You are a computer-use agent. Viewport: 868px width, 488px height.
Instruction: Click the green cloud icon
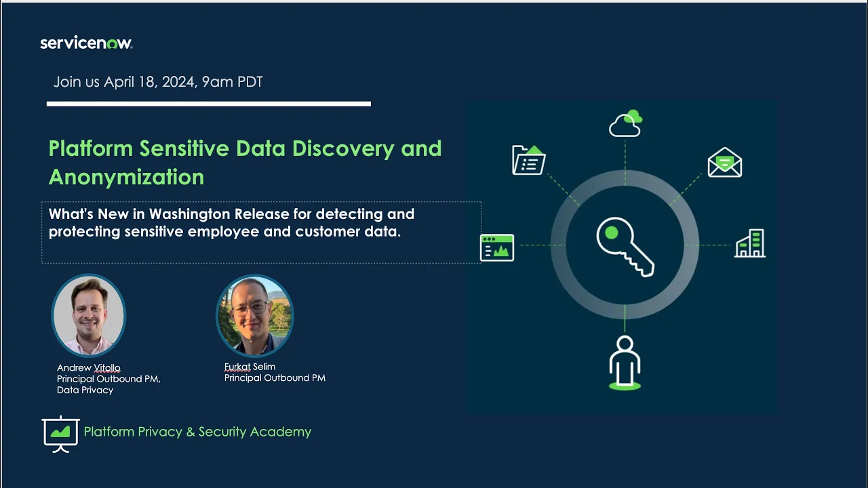[625, 123]
